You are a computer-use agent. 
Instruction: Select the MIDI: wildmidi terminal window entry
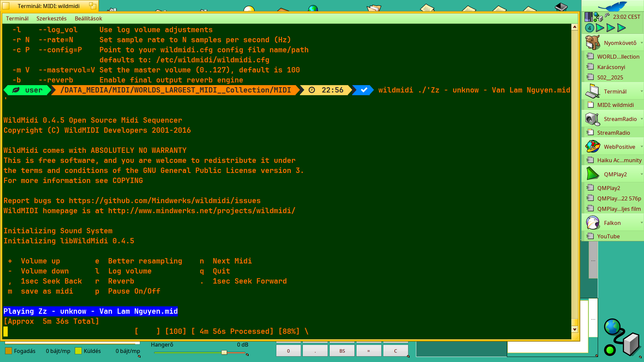tap(613, 105)
